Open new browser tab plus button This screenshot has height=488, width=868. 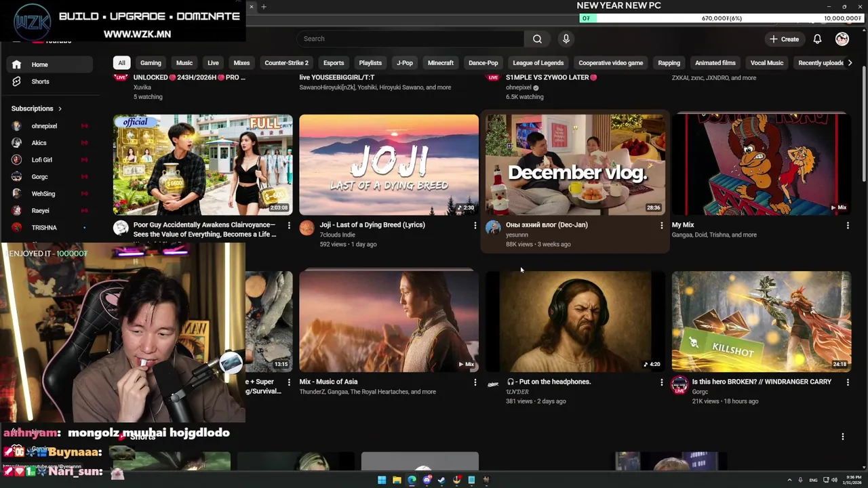(264, 7)
